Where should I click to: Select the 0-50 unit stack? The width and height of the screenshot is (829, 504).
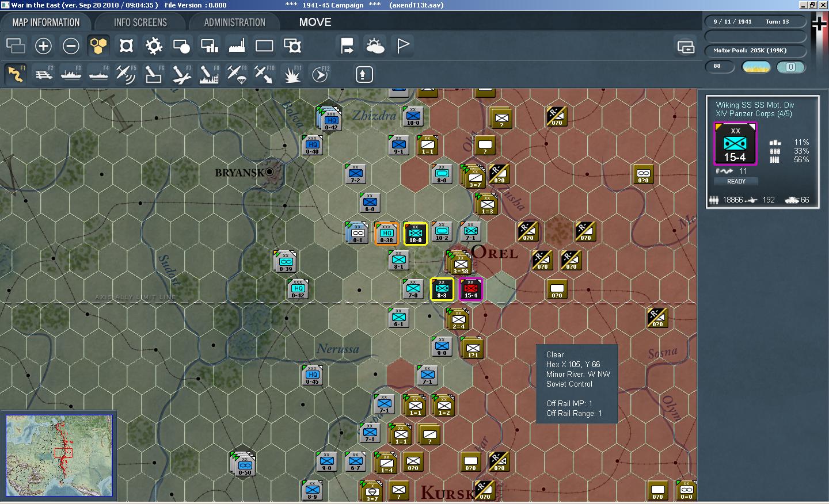click(x=244, y=464)
